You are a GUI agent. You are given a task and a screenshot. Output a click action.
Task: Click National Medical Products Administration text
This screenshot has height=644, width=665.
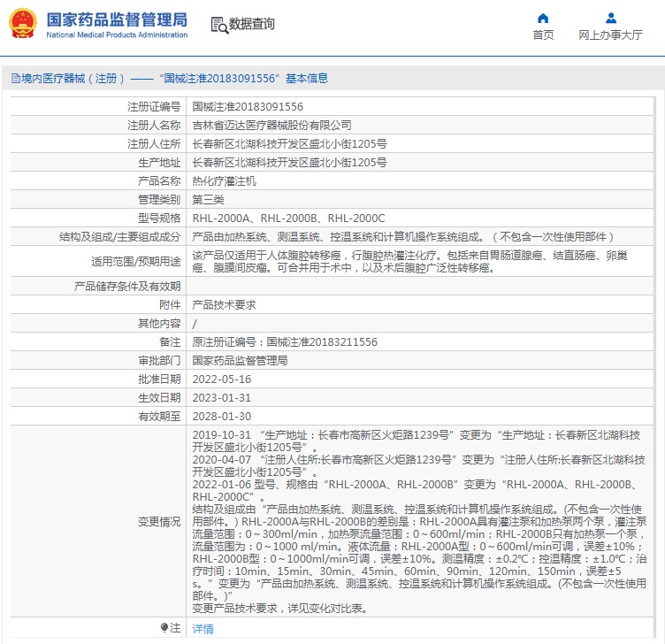pos(117,34)
